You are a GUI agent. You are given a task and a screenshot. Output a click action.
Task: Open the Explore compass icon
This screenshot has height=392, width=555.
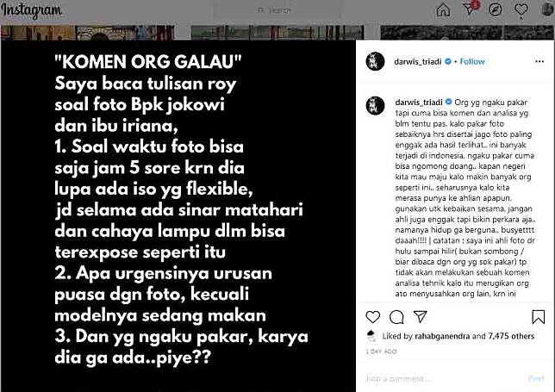(x=496, y=9)
